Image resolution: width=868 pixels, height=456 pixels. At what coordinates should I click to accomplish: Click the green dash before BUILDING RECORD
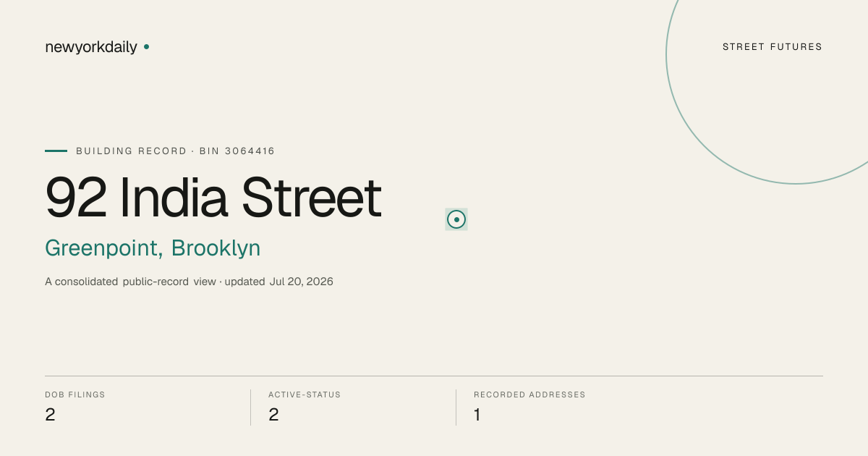click(56, 151)
